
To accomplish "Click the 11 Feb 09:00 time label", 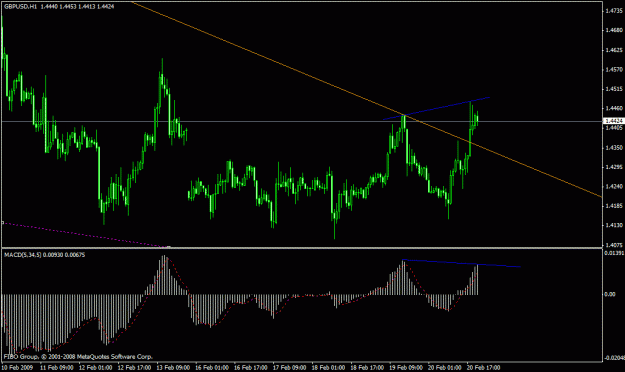I will (x=57, y=367).
